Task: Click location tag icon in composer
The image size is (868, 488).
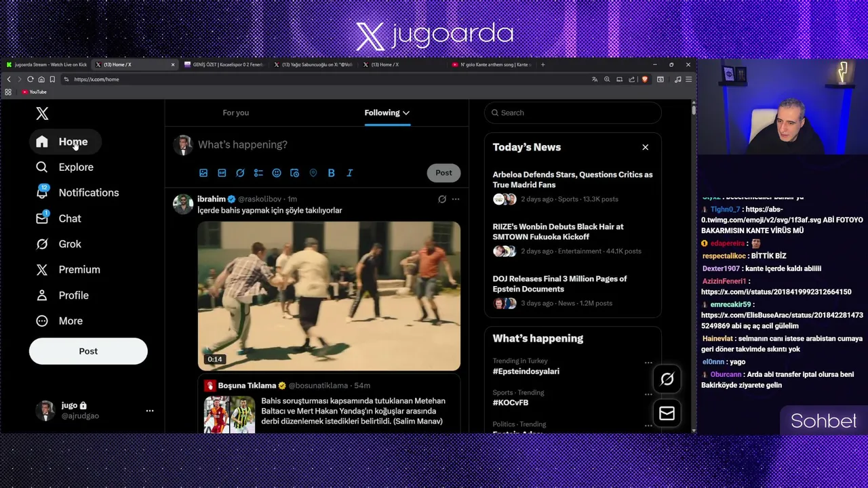Action: pyautogui.click(x=313, y=173)
